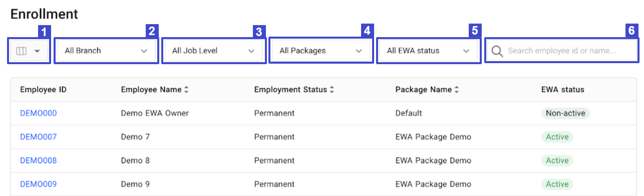The image size is (644, 196).
Task: Click the magnifier search icon
Action: [x=497, y=51]
